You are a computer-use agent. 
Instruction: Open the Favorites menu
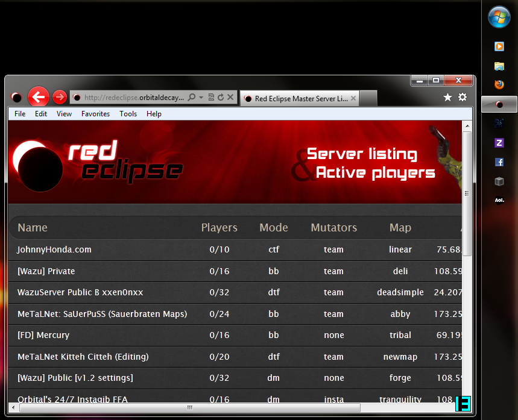point(95,114)
